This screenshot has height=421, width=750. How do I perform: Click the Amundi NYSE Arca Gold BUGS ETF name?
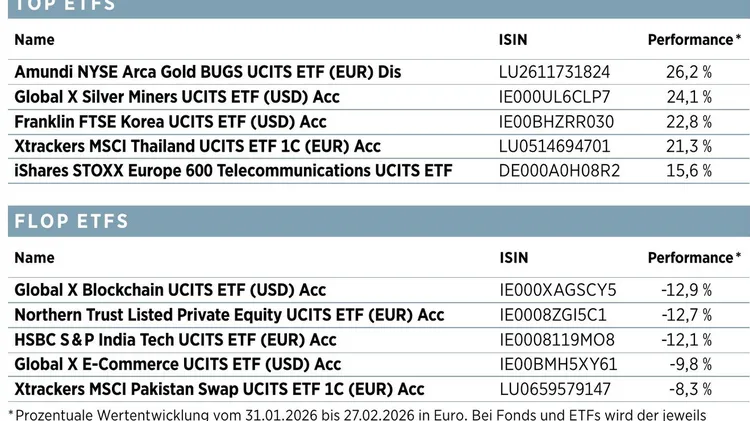pyautogui.click(x=208, y=72)
